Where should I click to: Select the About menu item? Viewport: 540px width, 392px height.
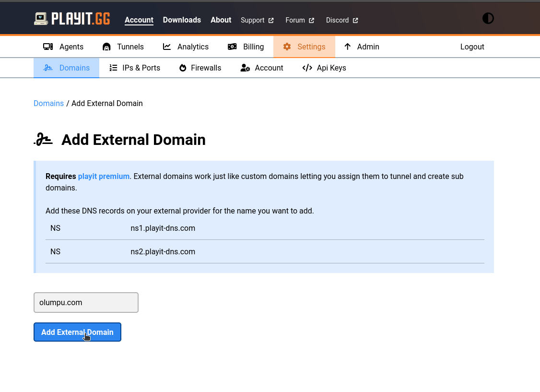pyautogui.click(x=221, y=20)
